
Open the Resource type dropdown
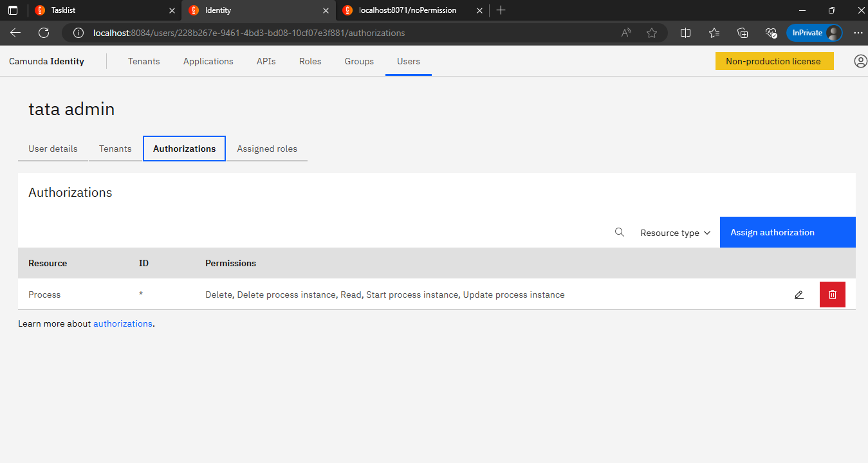pos(674,233)
